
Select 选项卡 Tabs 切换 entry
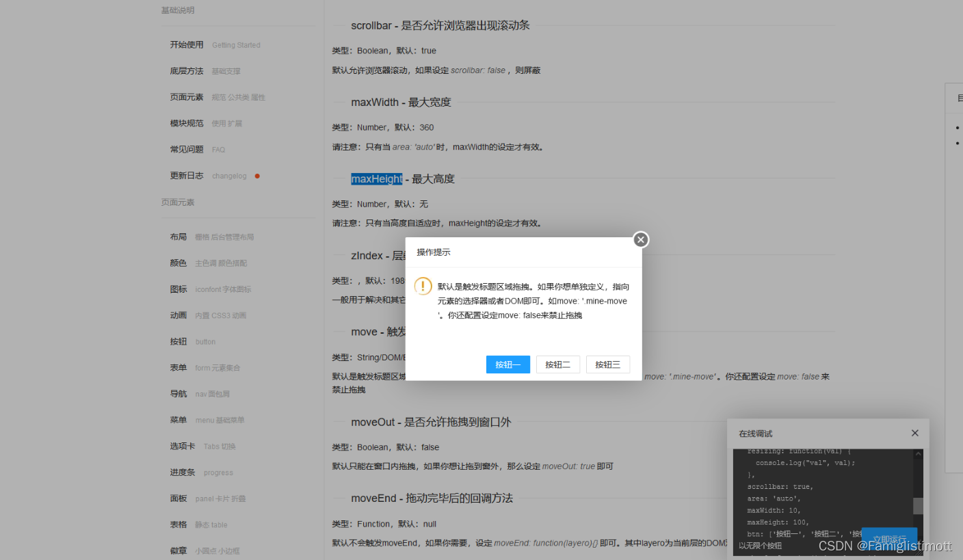(182, 446)
